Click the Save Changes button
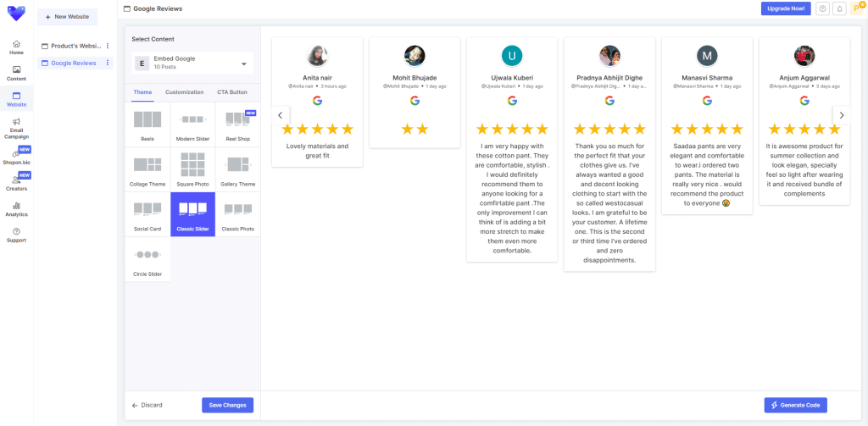The height and width of the screenshot is (426, 868). [x=227, y=405]
